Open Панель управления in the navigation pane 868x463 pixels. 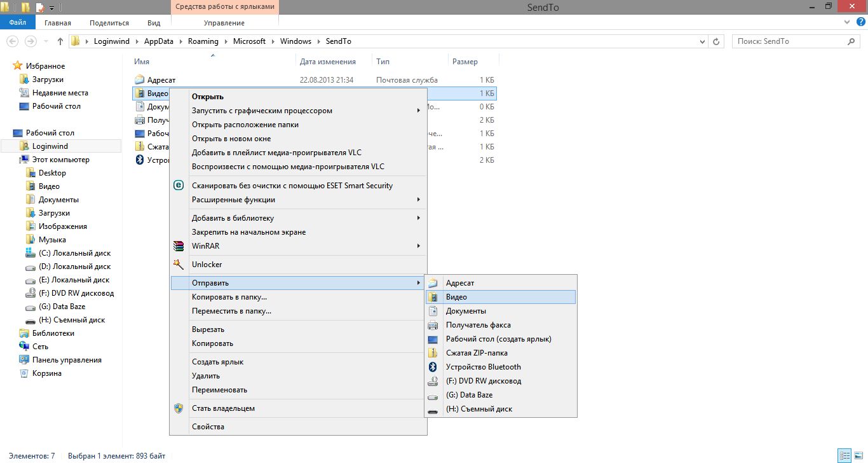point(67,360)
